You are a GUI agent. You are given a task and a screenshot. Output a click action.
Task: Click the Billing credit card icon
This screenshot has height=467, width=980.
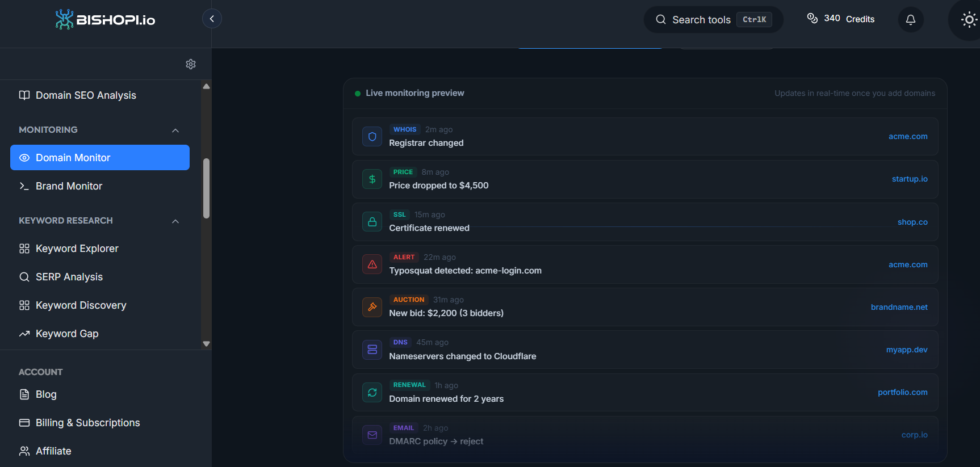pos(24,423)
